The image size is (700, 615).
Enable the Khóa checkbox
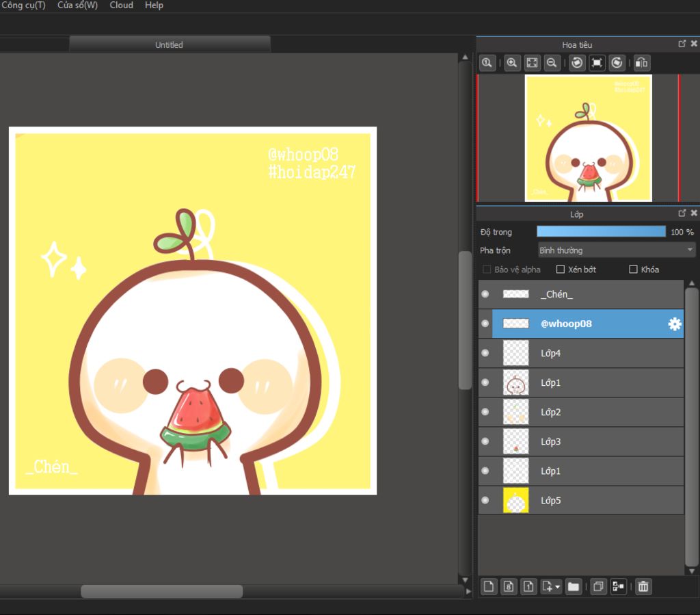[633, 270]
